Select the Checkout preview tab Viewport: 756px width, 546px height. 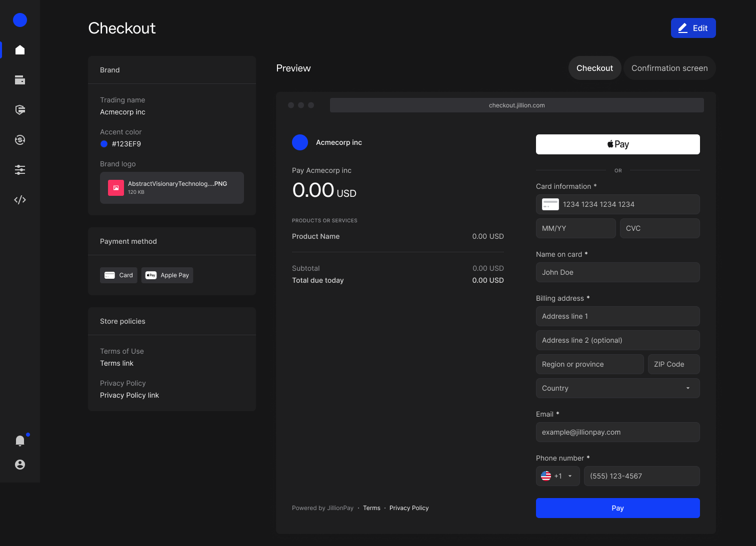pos(594,68)
